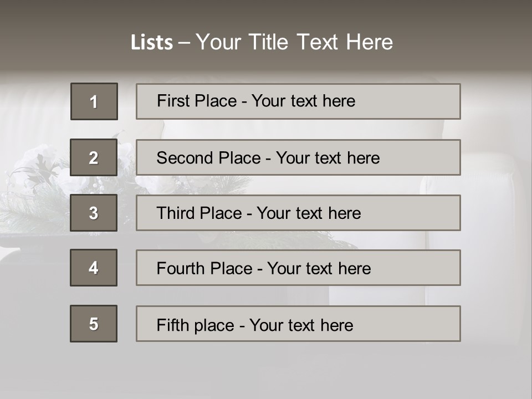Click the number 5 square

pos(94,324)
